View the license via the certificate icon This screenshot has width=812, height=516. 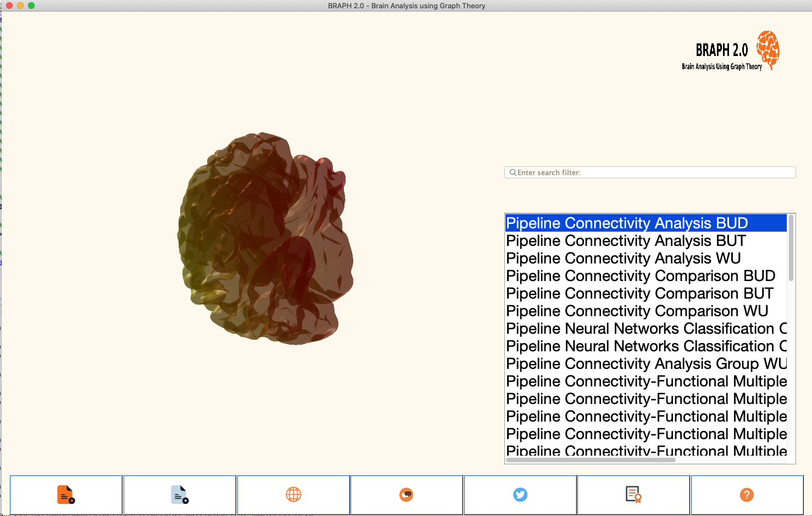(633, 494)
